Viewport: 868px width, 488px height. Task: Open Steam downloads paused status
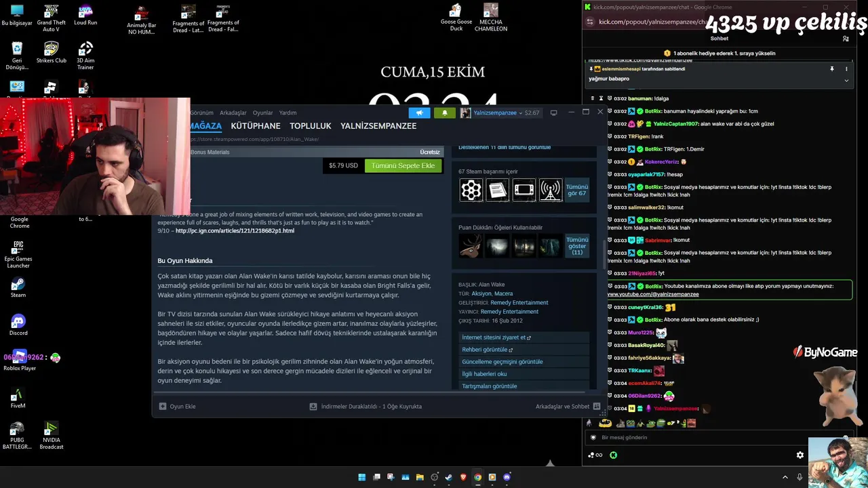(366, 407)
